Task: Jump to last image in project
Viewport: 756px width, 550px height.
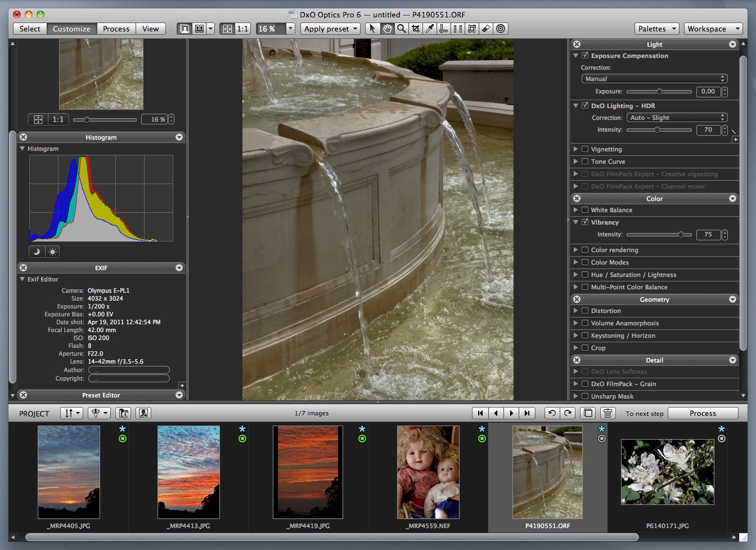Action: tap(526, 413)
